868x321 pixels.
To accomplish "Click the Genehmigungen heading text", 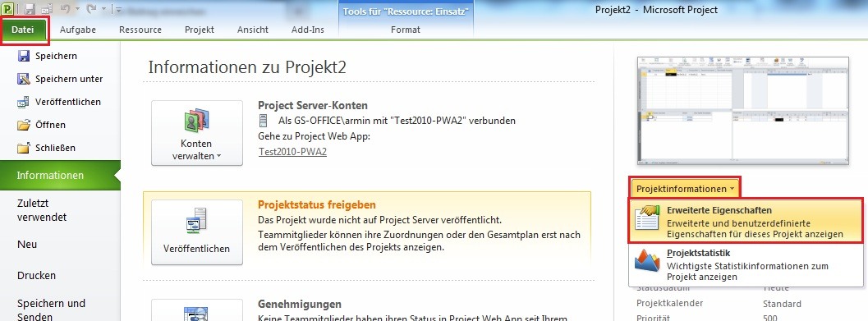I will point(300,304).
